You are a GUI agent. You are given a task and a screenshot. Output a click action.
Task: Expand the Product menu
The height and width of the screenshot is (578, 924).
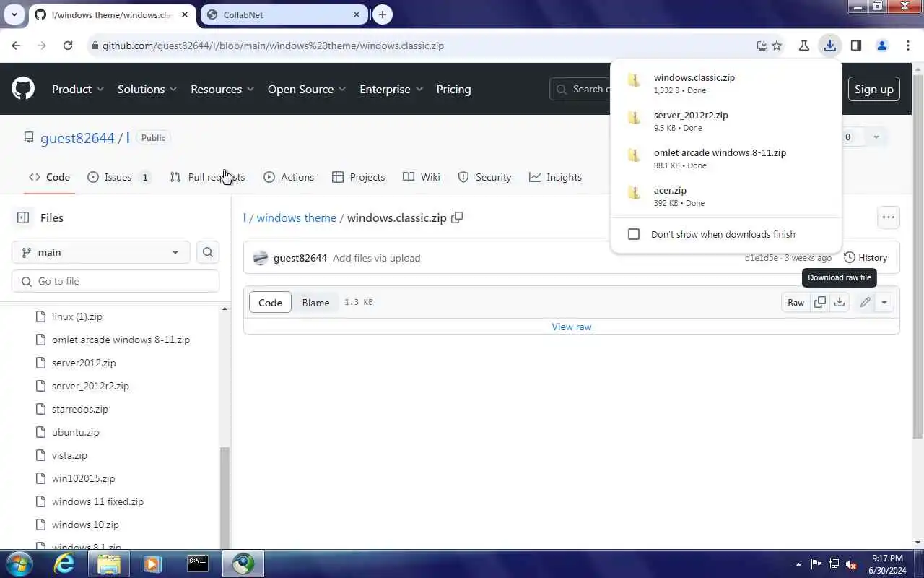pos(78,89)
